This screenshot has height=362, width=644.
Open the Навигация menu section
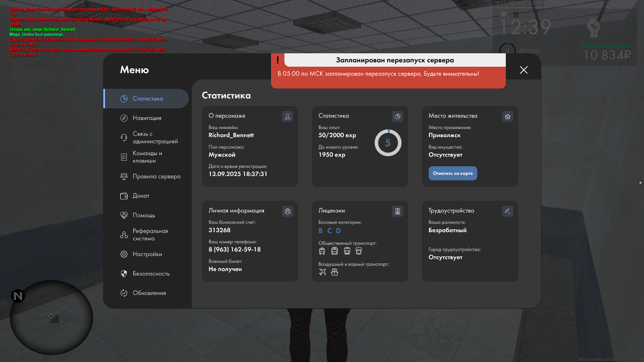(147, 118)
